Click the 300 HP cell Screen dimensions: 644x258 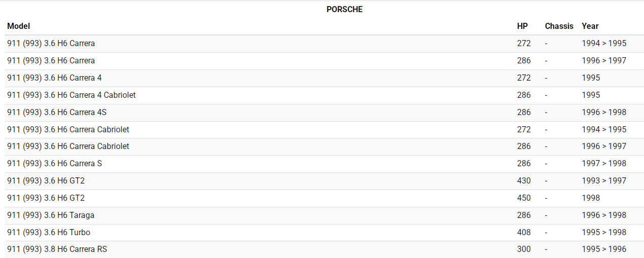pos(524,249)
